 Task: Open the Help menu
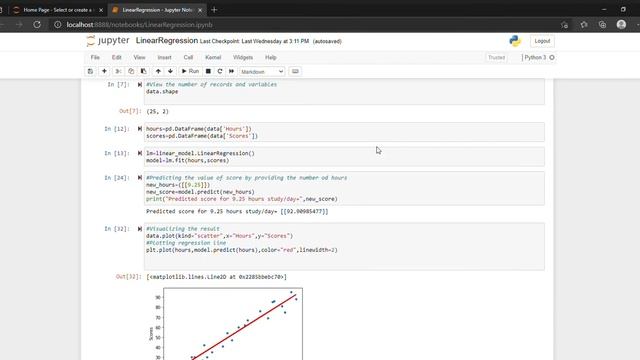point(271,58)
